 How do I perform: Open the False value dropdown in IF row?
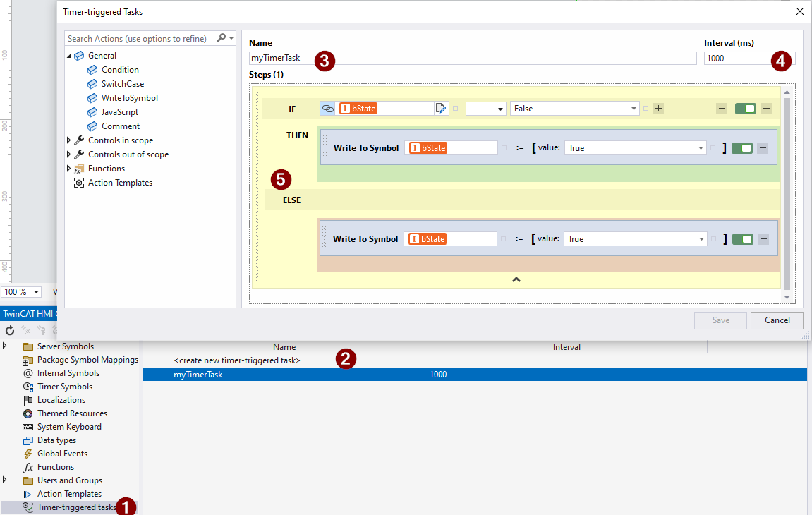(x=574, y=108)
